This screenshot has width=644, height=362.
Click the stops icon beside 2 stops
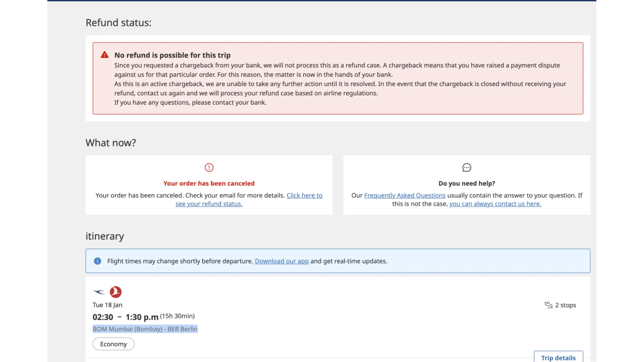(x=549, y=305)
